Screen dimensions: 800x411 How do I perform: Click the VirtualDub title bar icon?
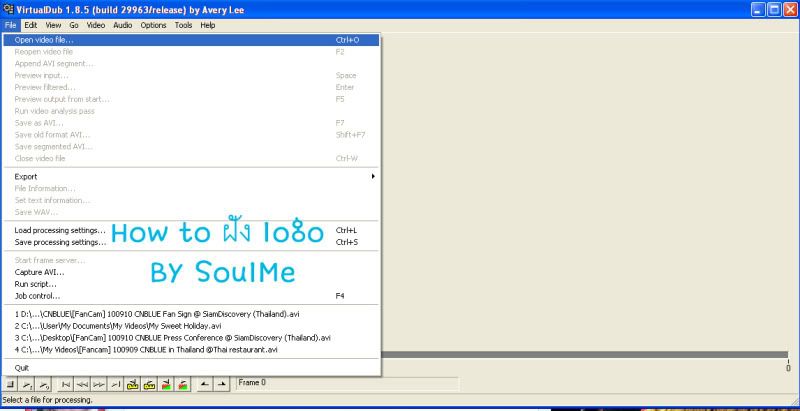point(8,9)
